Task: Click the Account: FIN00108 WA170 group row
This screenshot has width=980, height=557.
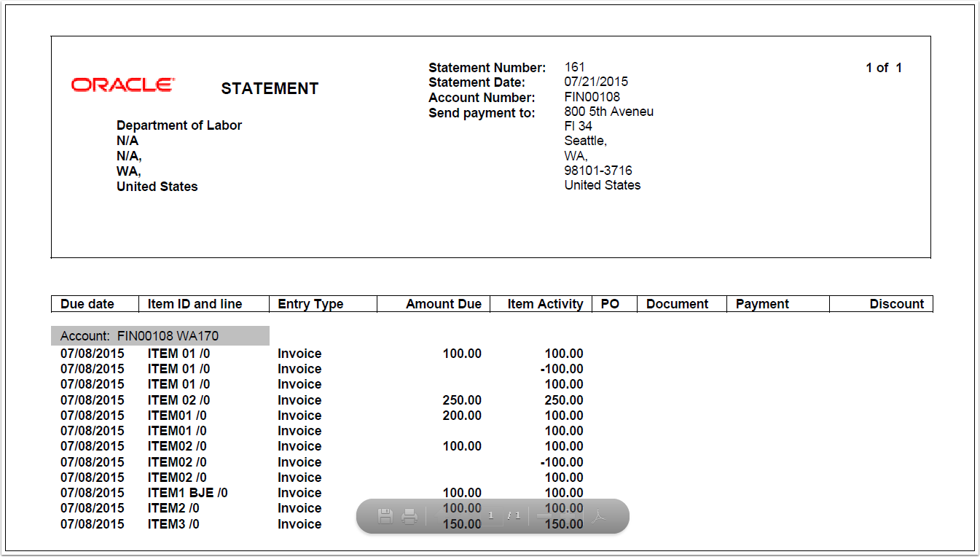Action: tap(160, 335)
